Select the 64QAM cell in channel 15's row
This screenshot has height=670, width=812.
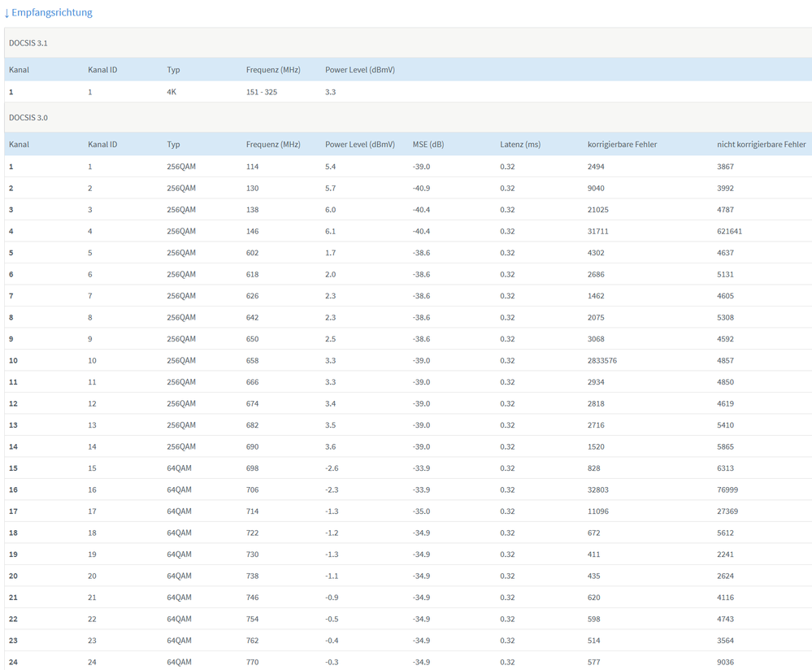click(x=180, y=468)
